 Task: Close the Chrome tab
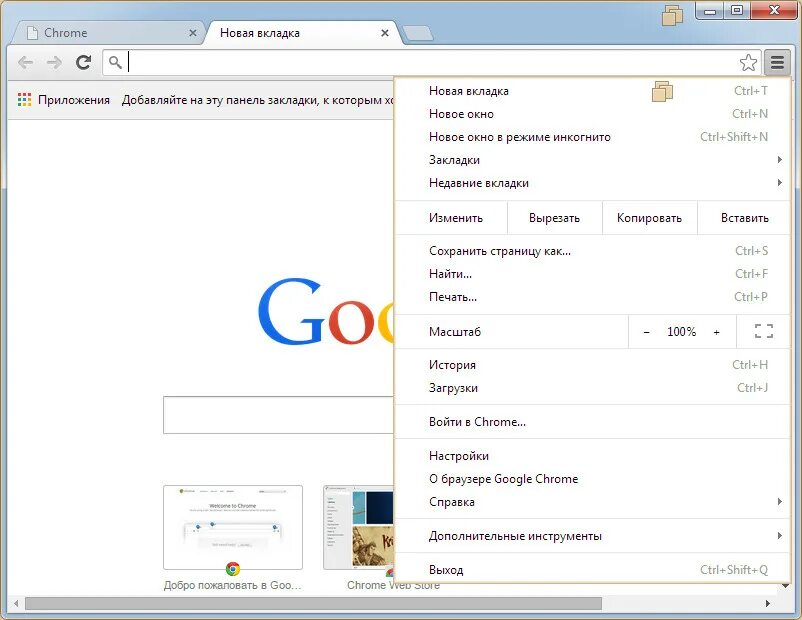(x=193, y=33)
